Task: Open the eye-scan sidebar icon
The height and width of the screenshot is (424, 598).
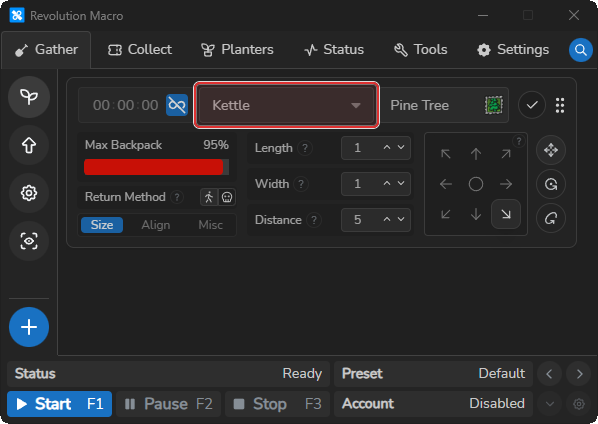Action: click(29, 241)
